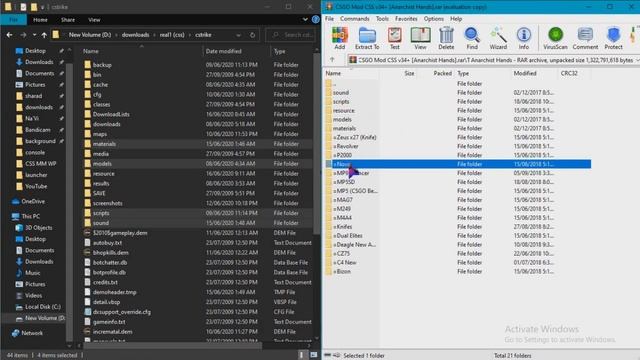
Task: Refresh the cstrike folder view
Action: pyautogui.click(x=252, y=35)
